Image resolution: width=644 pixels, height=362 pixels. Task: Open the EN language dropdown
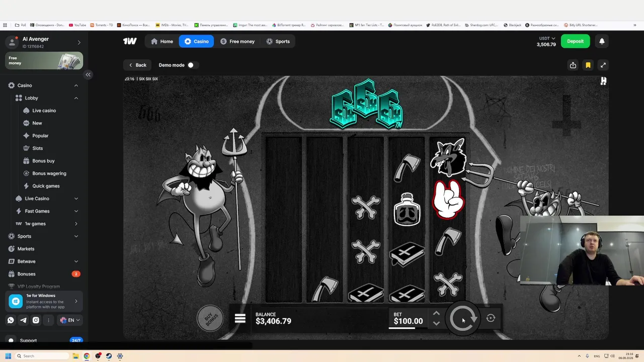click(x=69, y=320)
